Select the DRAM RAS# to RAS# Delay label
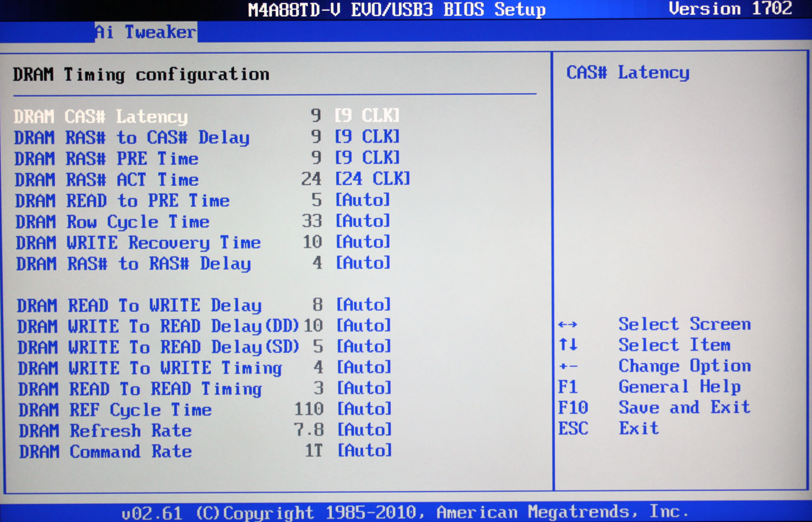This screenshot has height=522, width=812. point(133,264)
